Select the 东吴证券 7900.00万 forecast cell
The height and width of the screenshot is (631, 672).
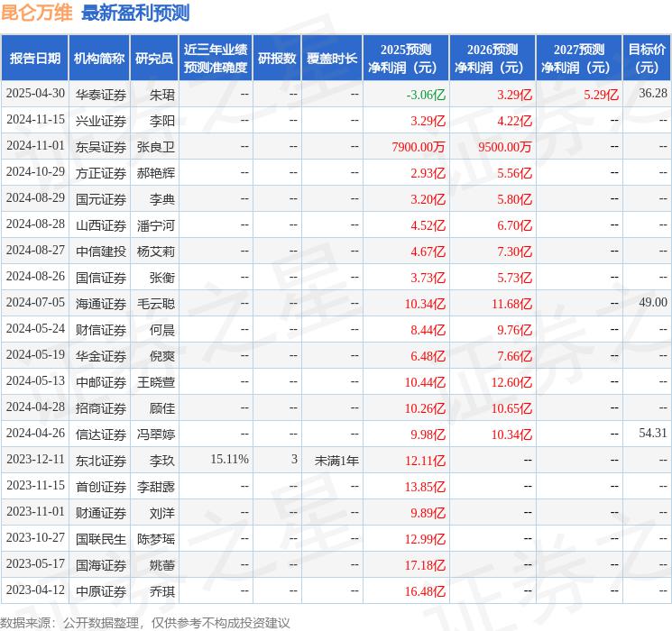(x=419, y=147)
